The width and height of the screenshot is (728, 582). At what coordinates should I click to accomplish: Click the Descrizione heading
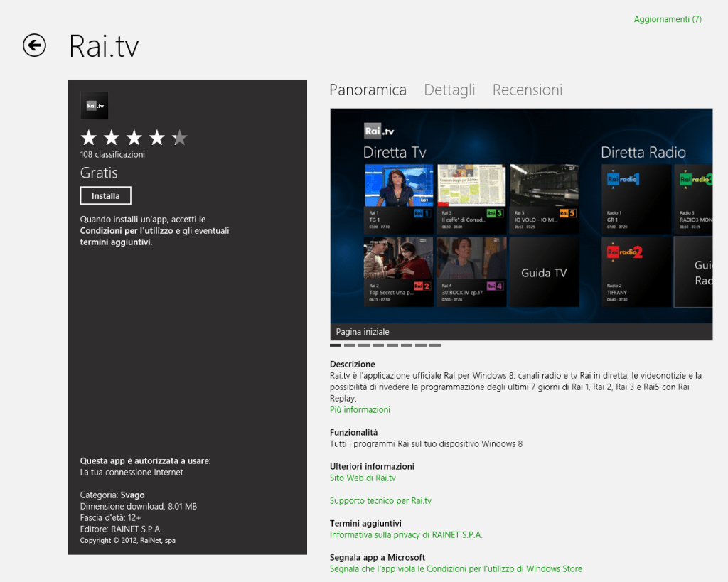pos(353,365)
